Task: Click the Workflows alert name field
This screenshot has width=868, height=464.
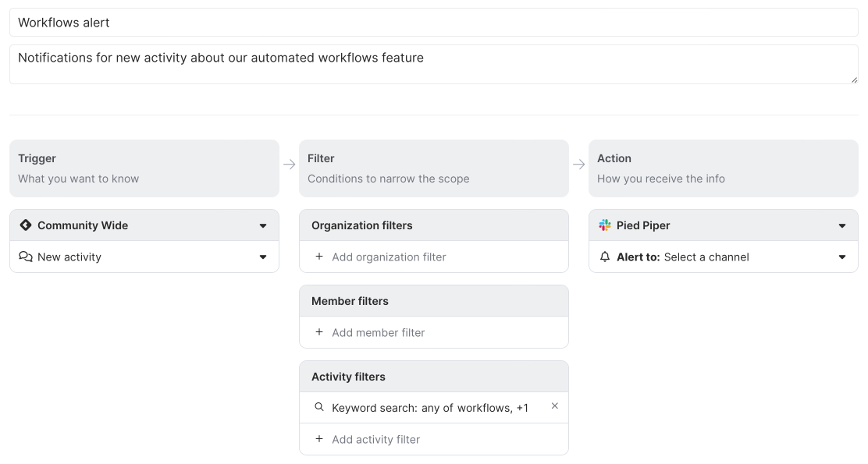Action: tap(433, 23)
